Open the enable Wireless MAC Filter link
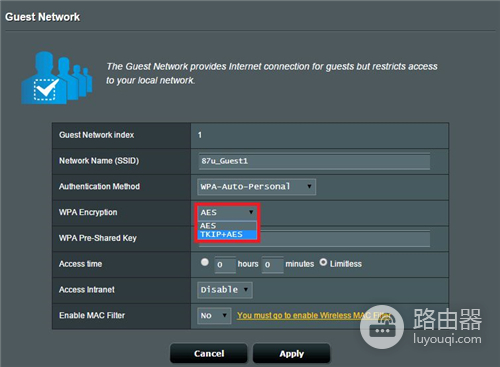The image size is (500, 367). (x=313, y=315)
